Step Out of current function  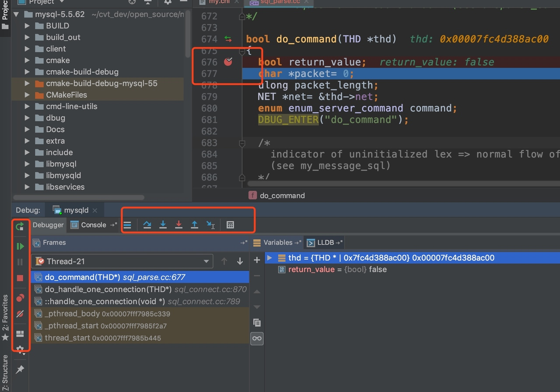[x=195, y=225]
